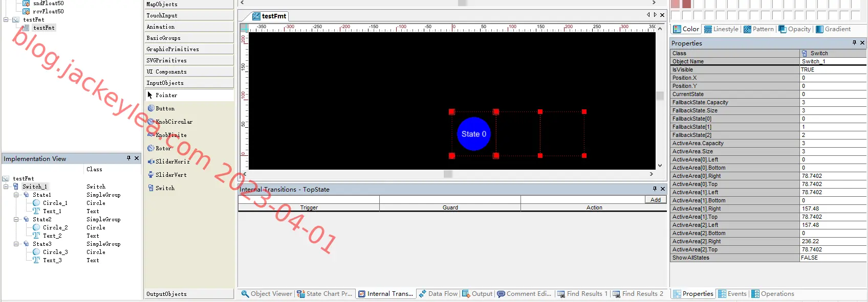Switch to Internal Transitions tab
This screenshot has height=302, width=868.
coord(386,294)
